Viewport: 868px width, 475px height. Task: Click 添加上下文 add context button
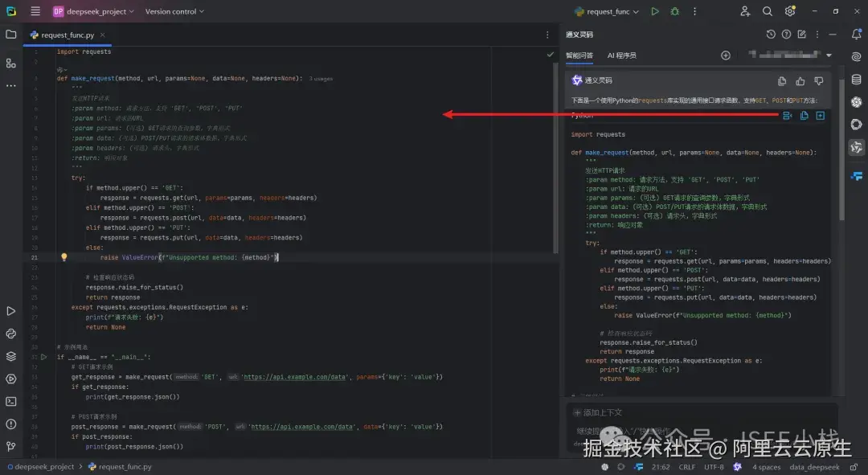pos(598,412)
